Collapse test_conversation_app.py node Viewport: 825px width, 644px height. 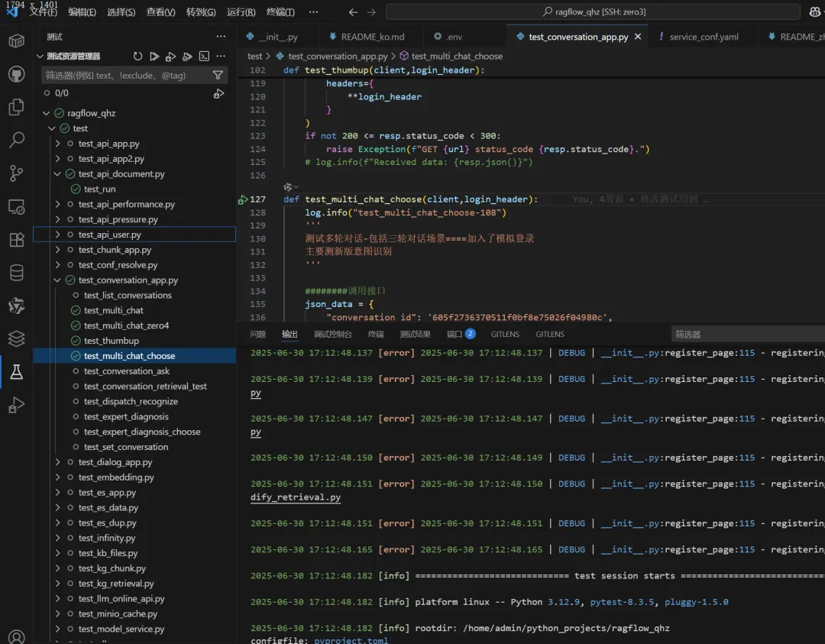57,280
